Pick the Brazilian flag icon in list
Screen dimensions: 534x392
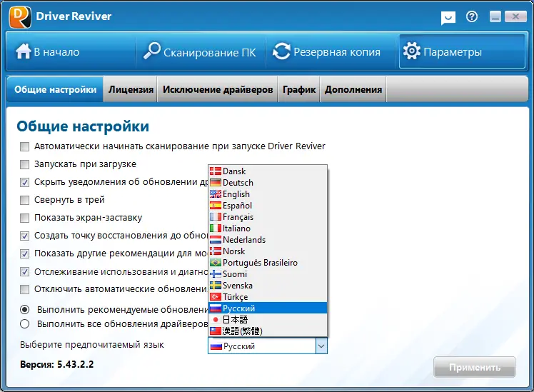[x=215, y=262]
